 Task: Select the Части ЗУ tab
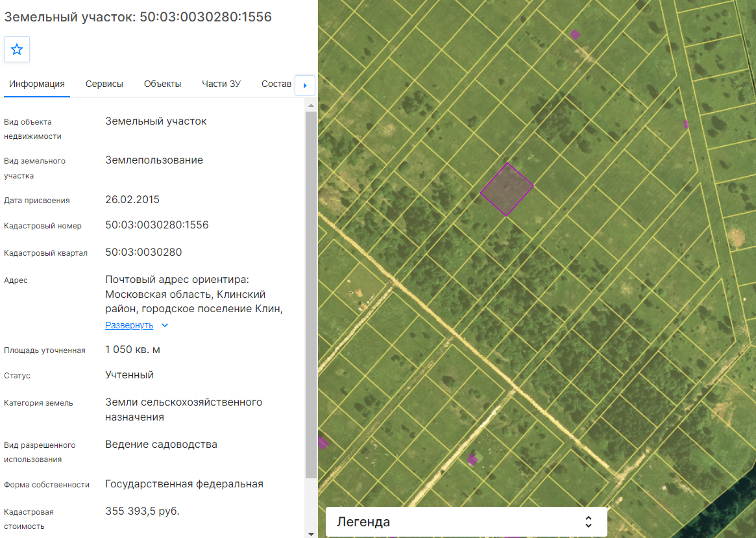coord(221,84)
